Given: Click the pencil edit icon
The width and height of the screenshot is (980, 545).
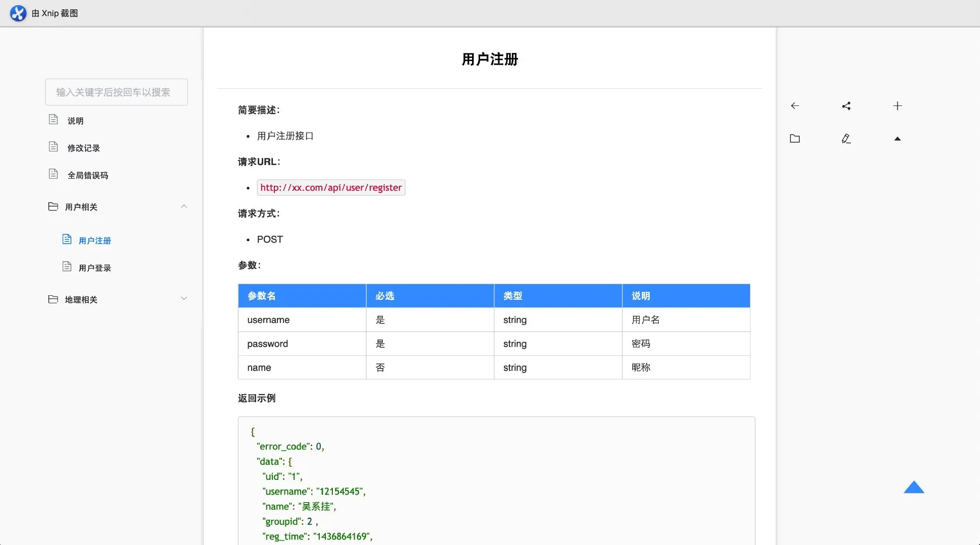Looking at the screenshot, I should point(846,139).
